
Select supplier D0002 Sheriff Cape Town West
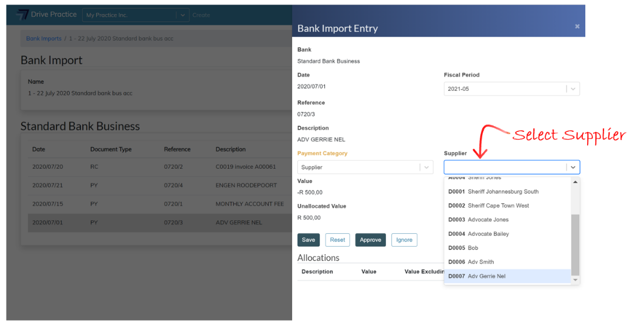click(508, 206)
